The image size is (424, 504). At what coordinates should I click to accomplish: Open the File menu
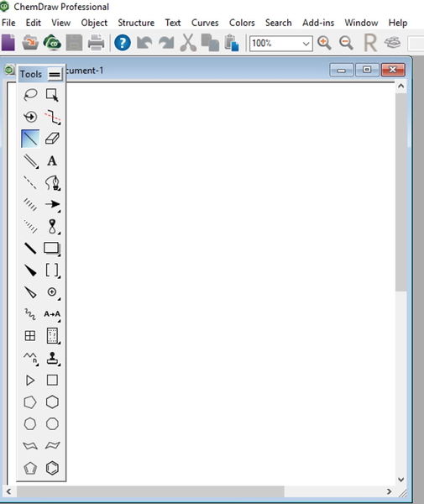(x=8, y=23)
